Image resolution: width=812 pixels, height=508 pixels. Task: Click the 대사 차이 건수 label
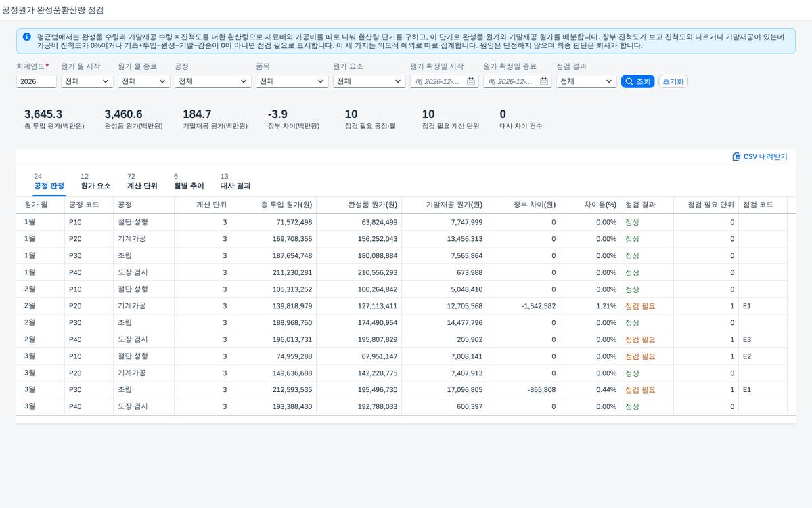521,126
